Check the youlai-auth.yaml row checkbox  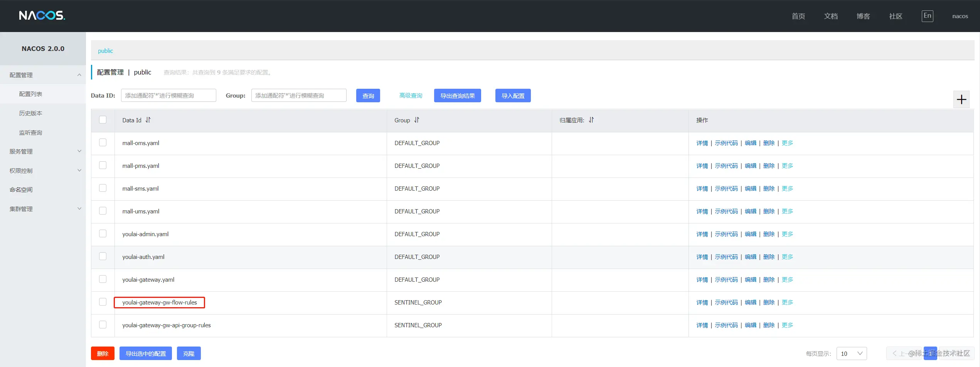[x=103, y=256]
